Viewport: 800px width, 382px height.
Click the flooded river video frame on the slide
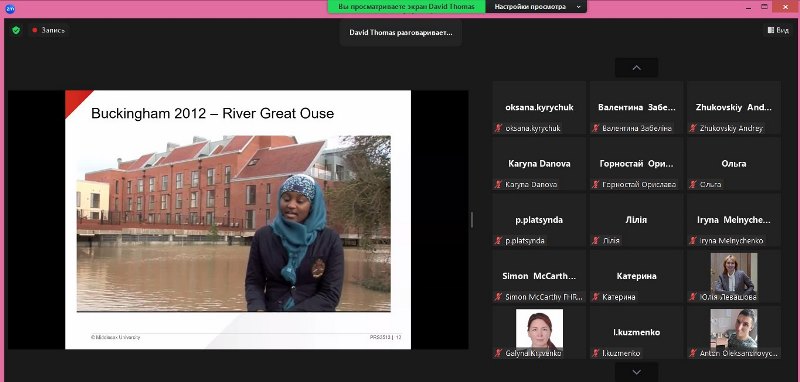pyautogui.click(x=234, y=223)
